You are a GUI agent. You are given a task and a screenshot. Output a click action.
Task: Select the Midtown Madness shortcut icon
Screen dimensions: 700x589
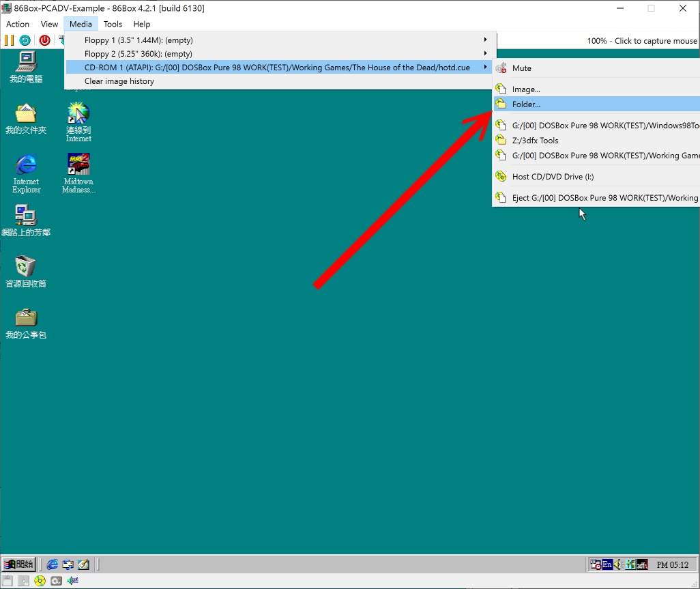78,173
